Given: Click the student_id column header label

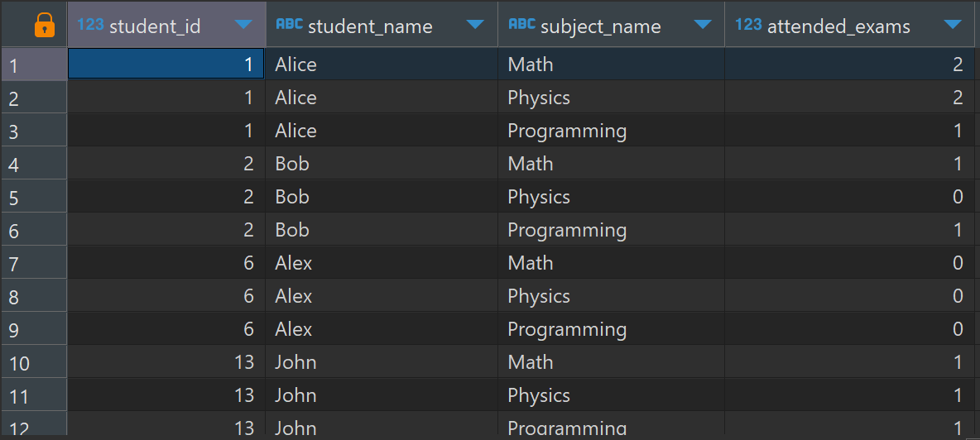Looking at the screenshot, I should tap(155, 26).
